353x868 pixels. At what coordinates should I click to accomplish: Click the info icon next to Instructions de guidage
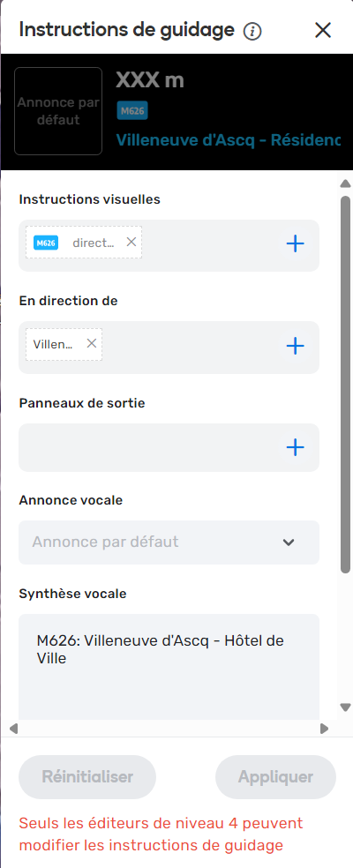252,32
